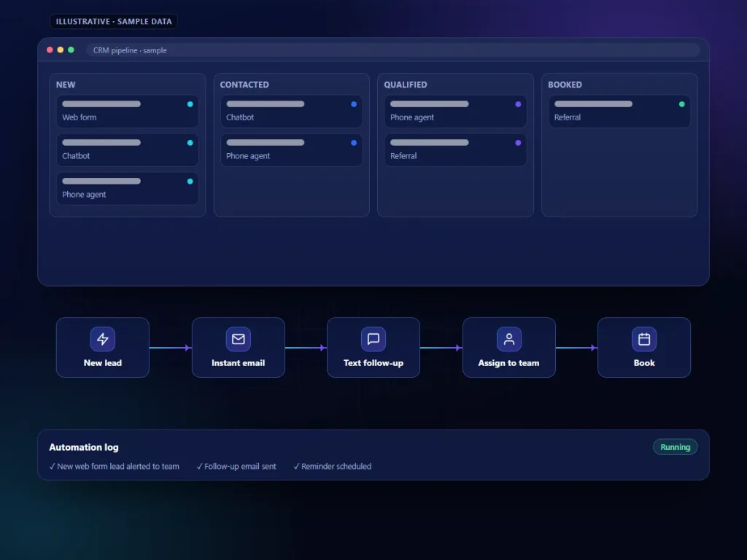The image size is (747, 560).
Task: Click the Instant email envelope icon
Action: 239,339
